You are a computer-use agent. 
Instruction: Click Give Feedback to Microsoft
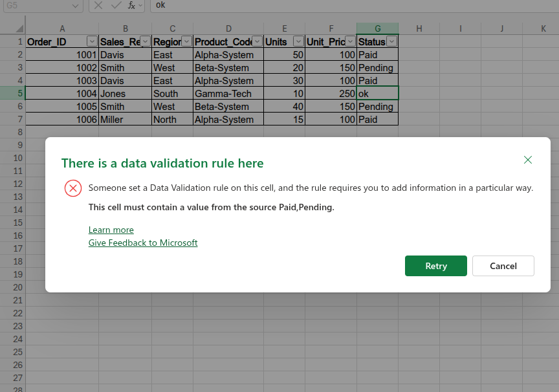point(142,243)
